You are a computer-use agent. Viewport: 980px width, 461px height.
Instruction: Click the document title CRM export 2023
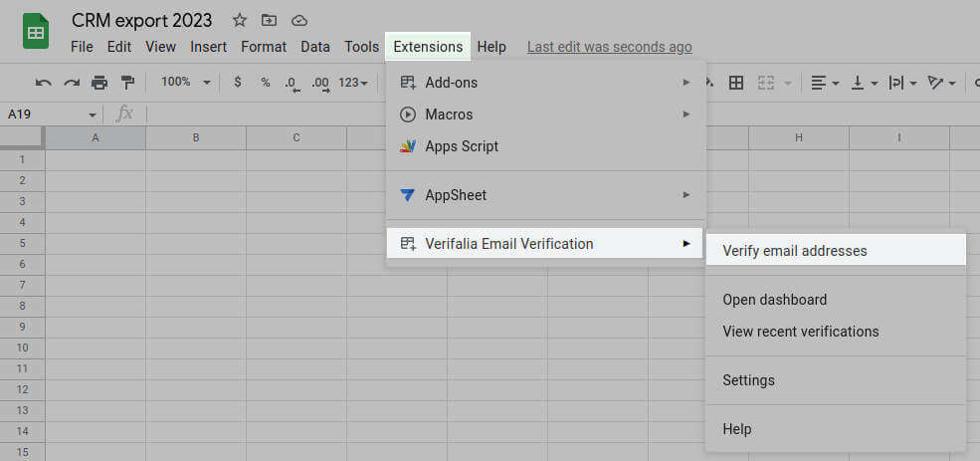[x=142, y=21]
